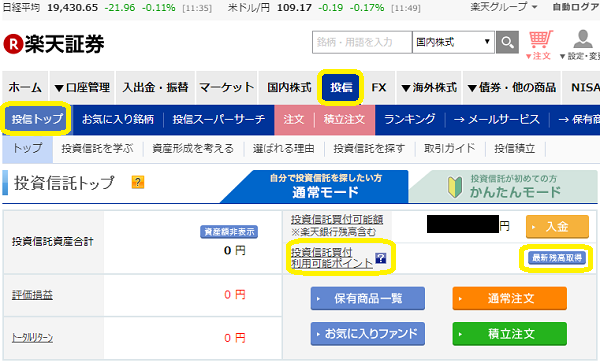
Task: Switch to かんたんモード
Action: coord(504,187)
